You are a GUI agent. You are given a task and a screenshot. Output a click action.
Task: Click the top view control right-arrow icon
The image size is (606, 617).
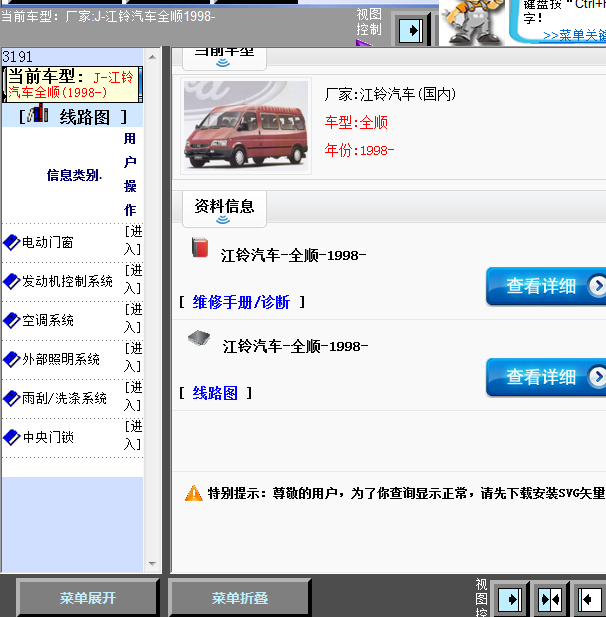tap(412, 31)
